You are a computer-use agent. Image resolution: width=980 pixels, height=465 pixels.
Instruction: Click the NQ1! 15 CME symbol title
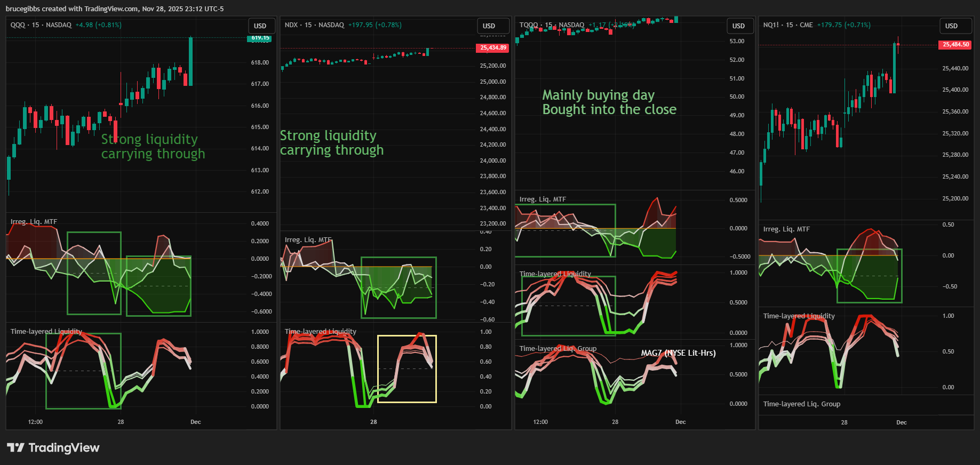[x=788, y=25]
